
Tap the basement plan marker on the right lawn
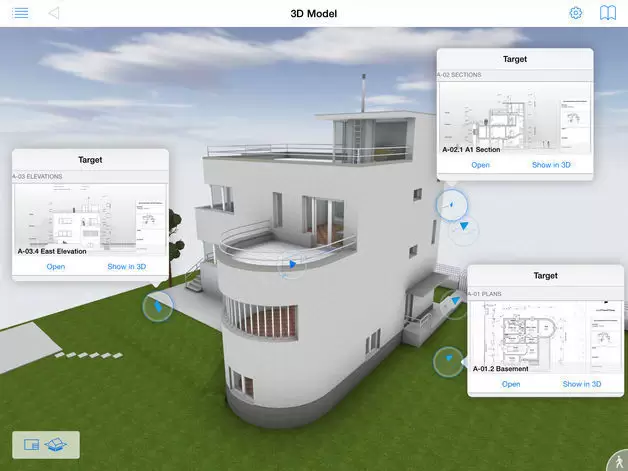tap(448, 360)
